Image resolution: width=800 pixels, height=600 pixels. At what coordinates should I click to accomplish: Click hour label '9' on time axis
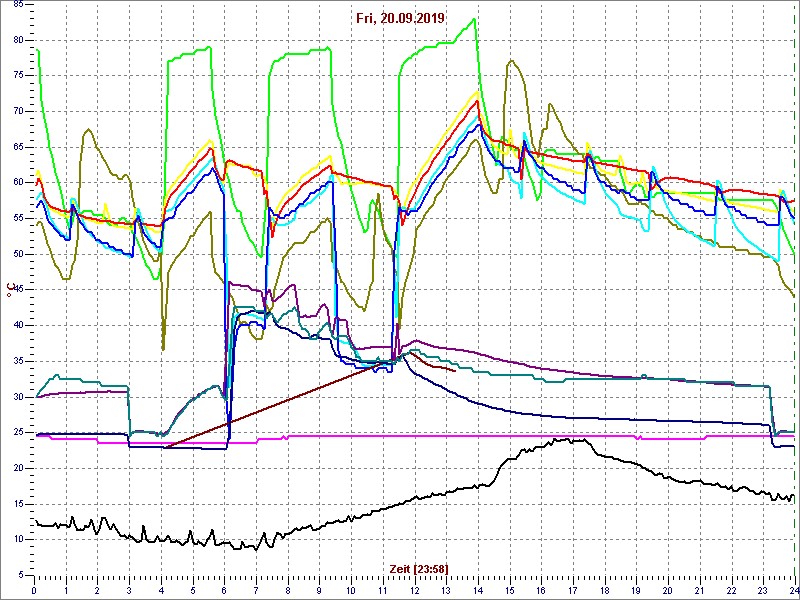click(x=319, y=591)
